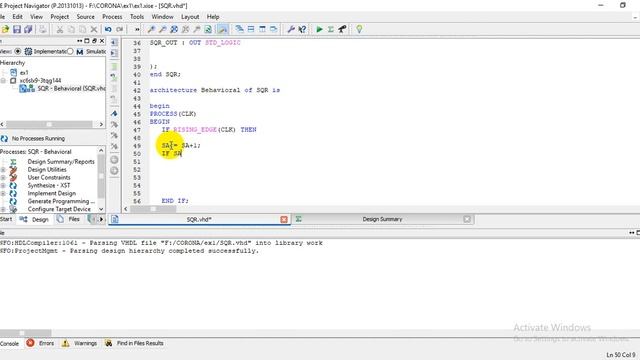
Task: Expand the toolbar overflow chevron
Action: 137,29
